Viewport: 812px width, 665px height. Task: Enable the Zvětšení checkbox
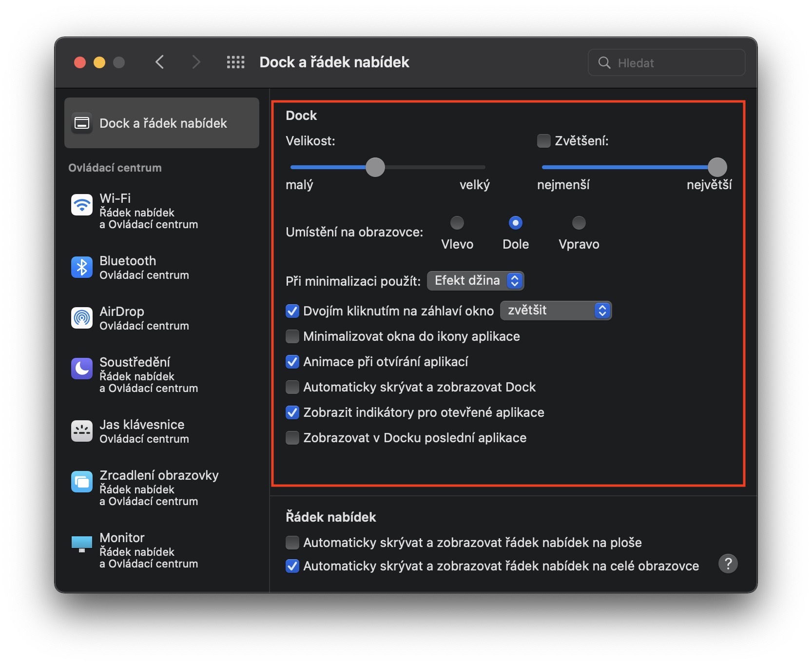click(544, 141)
